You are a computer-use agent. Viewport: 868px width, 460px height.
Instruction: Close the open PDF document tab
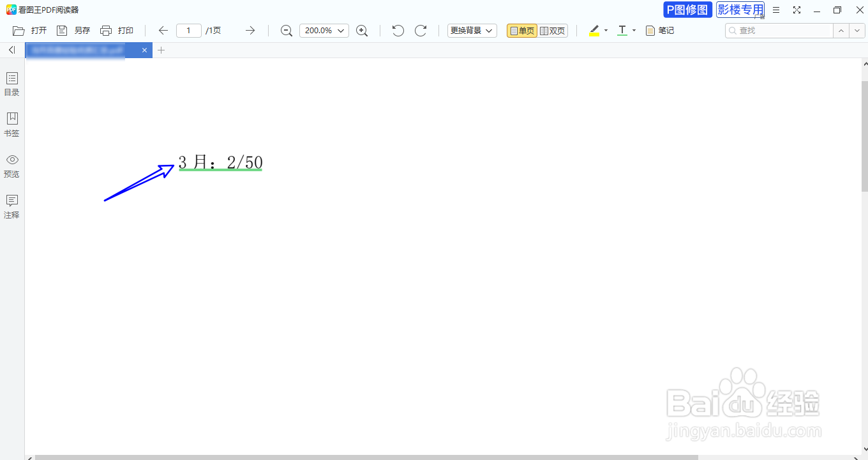click(145, 50)
